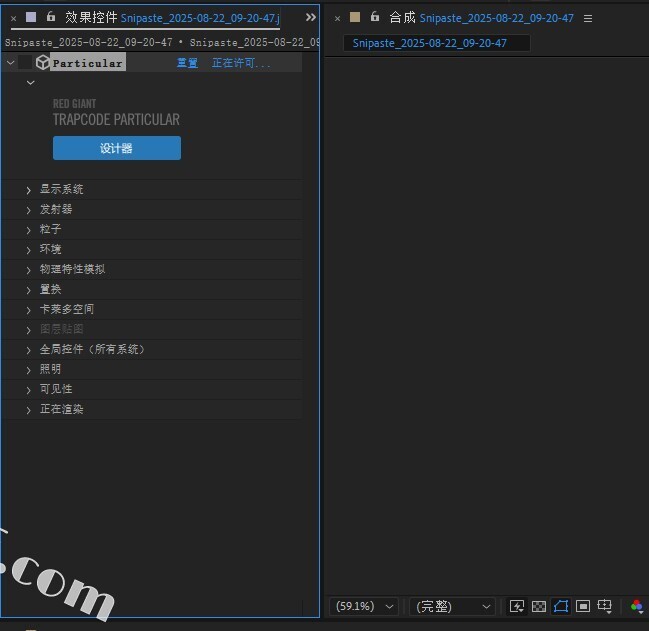Select the Particular effect name

click(x=88, y=63)
